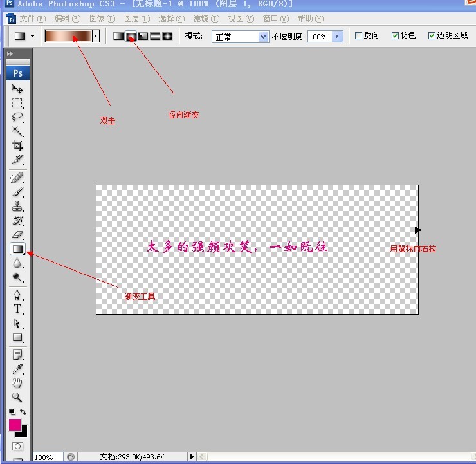Expand the toolbox double-arrow header

pos(10,54)
